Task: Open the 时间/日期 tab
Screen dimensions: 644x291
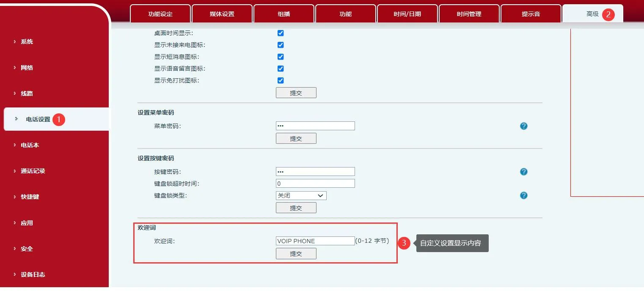Action: 407,14
